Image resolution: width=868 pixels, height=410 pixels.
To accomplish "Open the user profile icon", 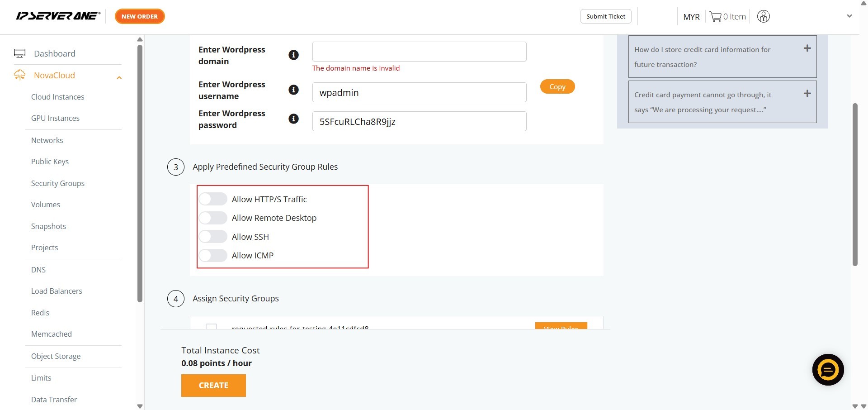I will (763, 17).
